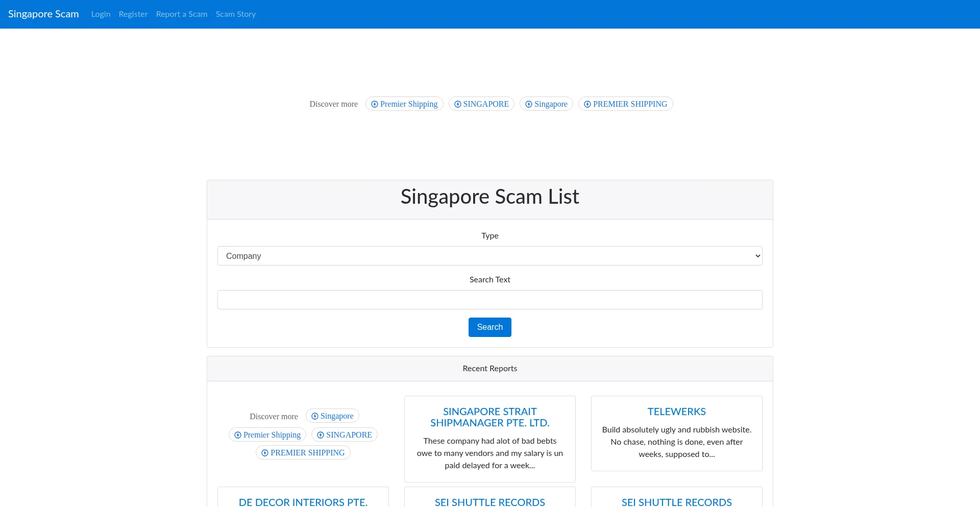Focus the Search Text input field
The width and height of the screenshot is (980, 507).
(x=489, y=300)
